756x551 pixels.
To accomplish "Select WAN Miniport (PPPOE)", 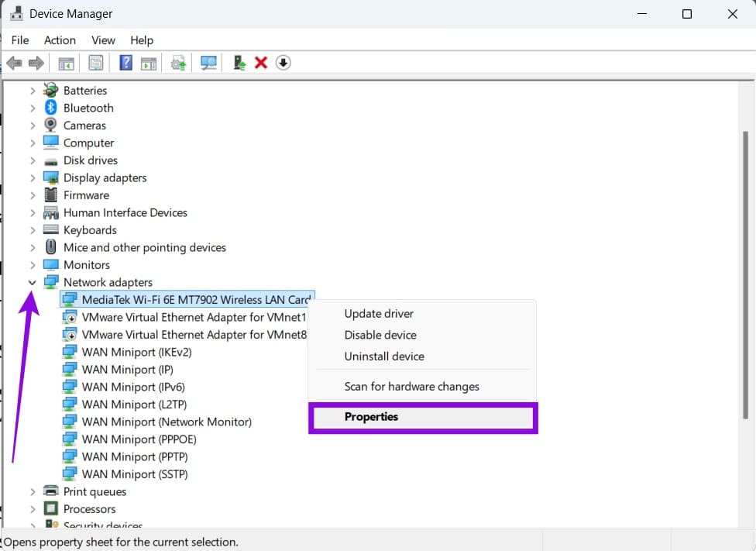I will (x=129, y=439).
